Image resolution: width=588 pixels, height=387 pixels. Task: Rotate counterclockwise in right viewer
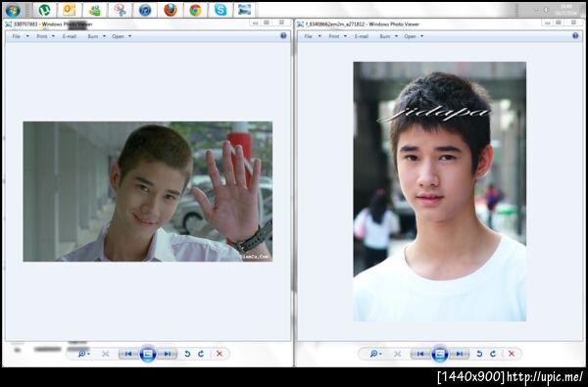click(x=479, y=354)
